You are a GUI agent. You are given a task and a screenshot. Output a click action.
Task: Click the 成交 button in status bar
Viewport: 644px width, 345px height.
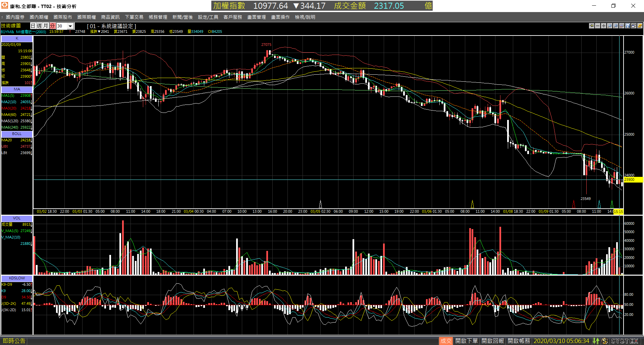(446, 341)
